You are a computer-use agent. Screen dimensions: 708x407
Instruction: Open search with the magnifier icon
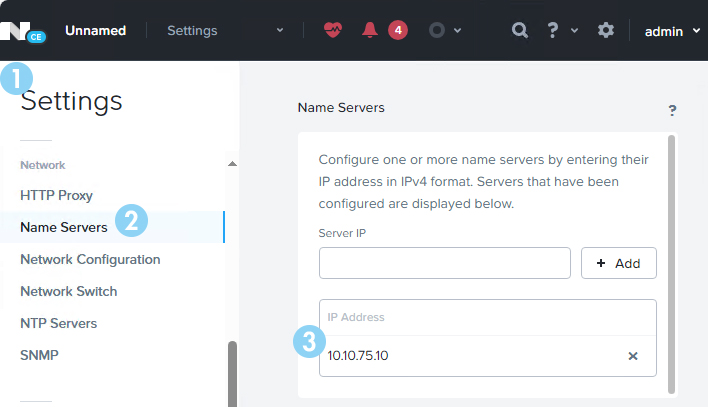click(x=520, y=30)
